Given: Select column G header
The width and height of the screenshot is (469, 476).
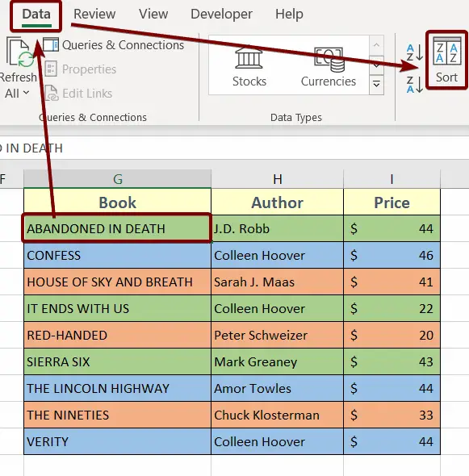Looking at the screenshot, I should (x=117, y=179).
